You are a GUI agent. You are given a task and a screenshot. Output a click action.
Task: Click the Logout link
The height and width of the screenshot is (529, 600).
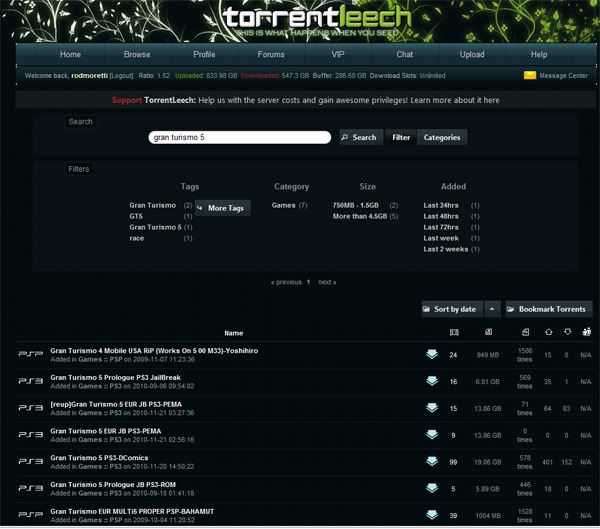pyautogui.click(x=121, y=76)
